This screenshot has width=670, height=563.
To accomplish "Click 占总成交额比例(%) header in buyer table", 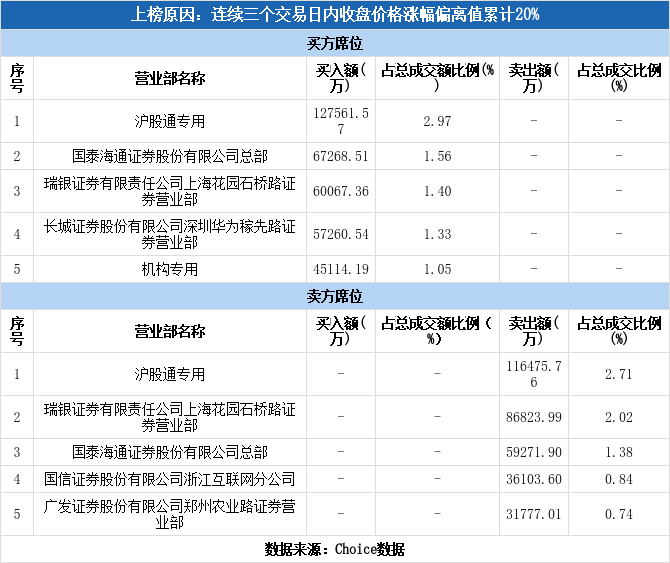I will [x=437, y=78].
